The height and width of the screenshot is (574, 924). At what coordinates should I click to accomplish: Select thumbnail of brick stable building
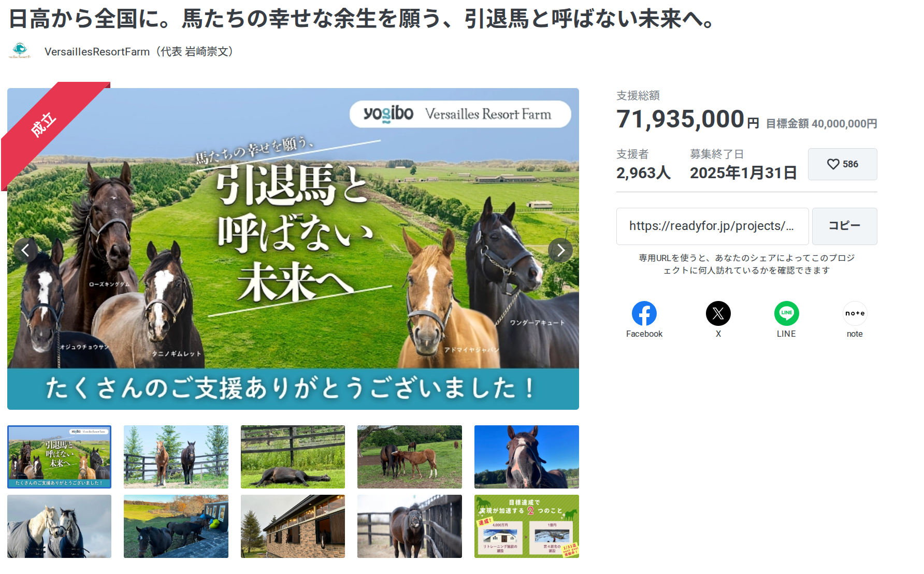[293, 526]
